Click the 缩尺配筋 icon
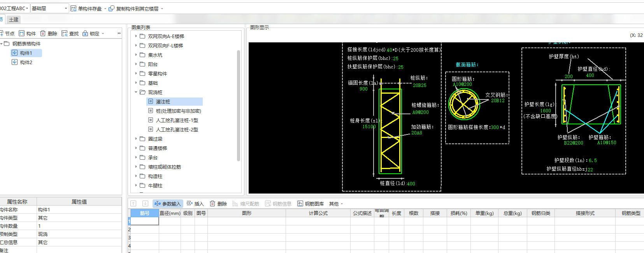This screenshot has width=644, height=253. pos(235,204)
